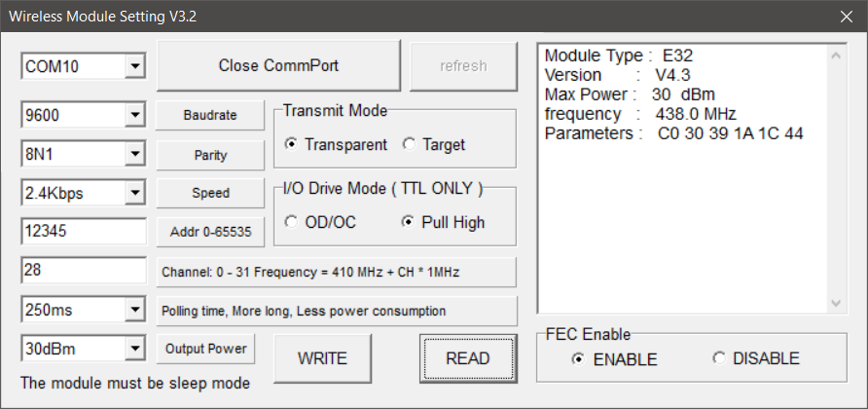Viewport: 868px width, 409px height.
Task: Click the module info scrollbar down arrow
Action: tap(835, 304)
